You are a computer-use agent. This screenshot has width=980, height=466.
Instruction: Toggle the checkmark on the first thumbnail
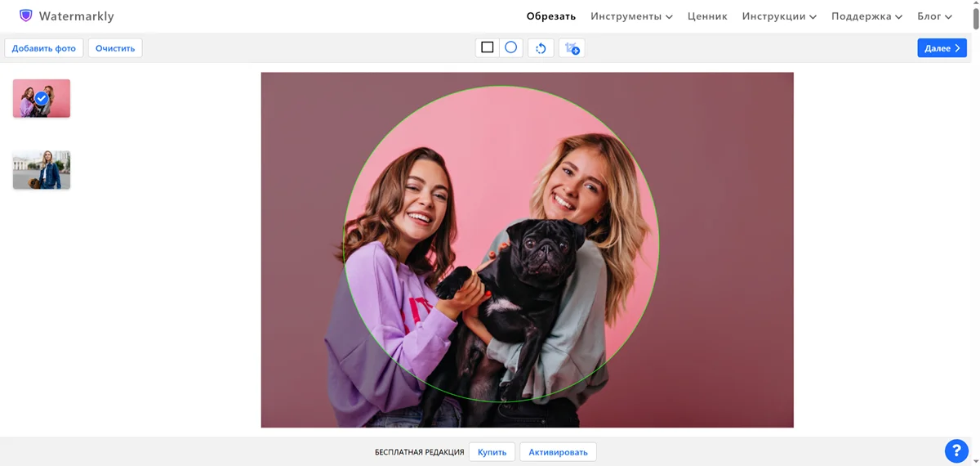pyautogui.click(x=42, y=98)
